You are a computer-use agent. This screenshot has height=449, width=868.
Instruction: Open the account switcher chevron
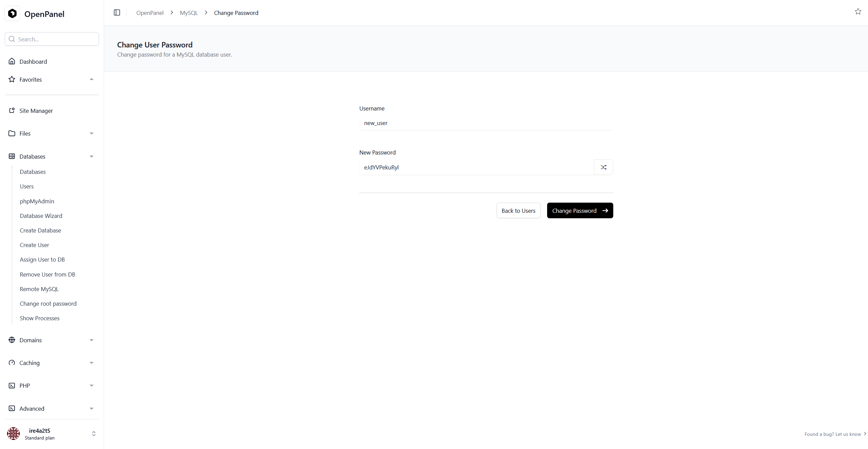coord(94,434)
